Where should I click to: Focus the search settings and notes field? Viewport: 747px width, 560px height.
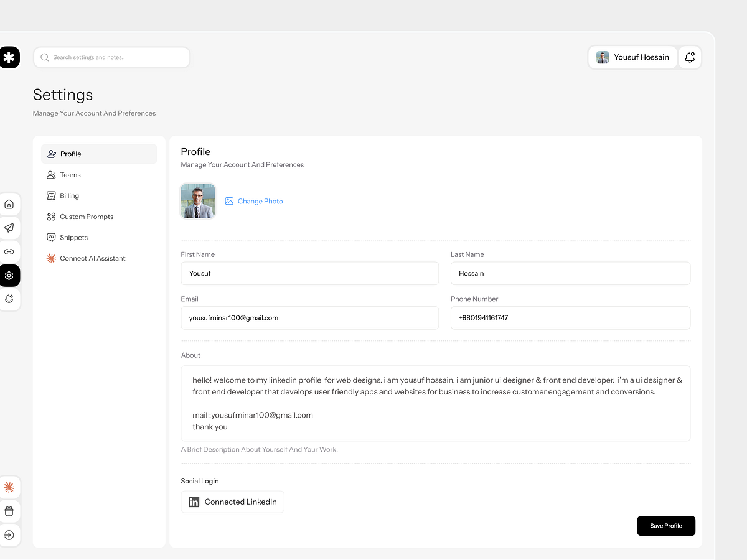coord(112,57)
